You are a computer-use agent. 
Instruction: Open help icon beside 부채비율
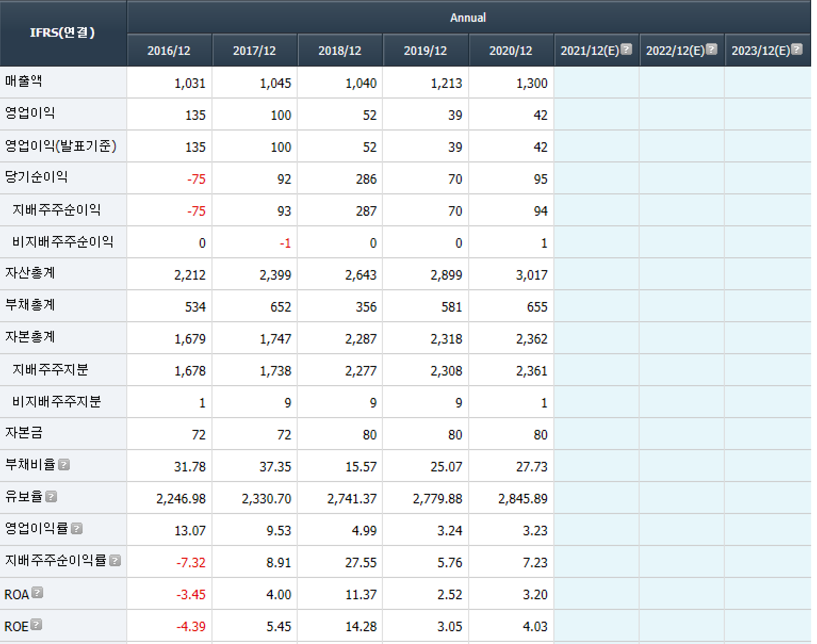[64, 465]
